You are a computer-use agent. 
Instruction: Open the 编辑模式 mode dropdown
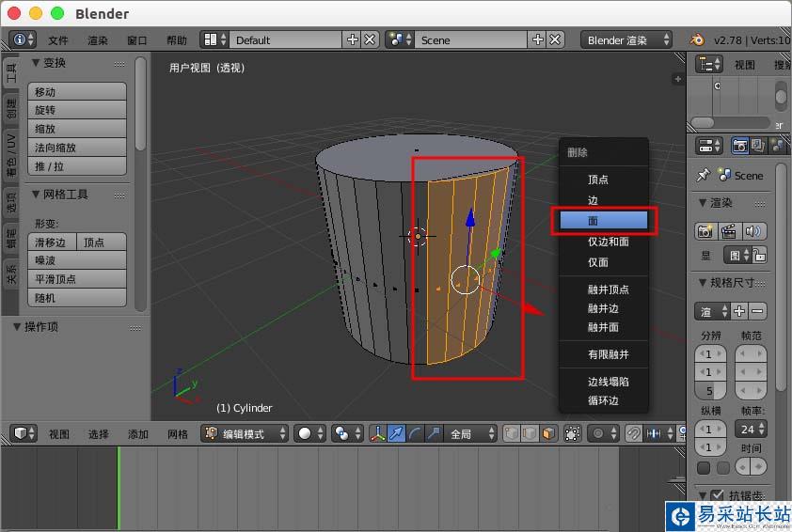(x=245, y=433)
